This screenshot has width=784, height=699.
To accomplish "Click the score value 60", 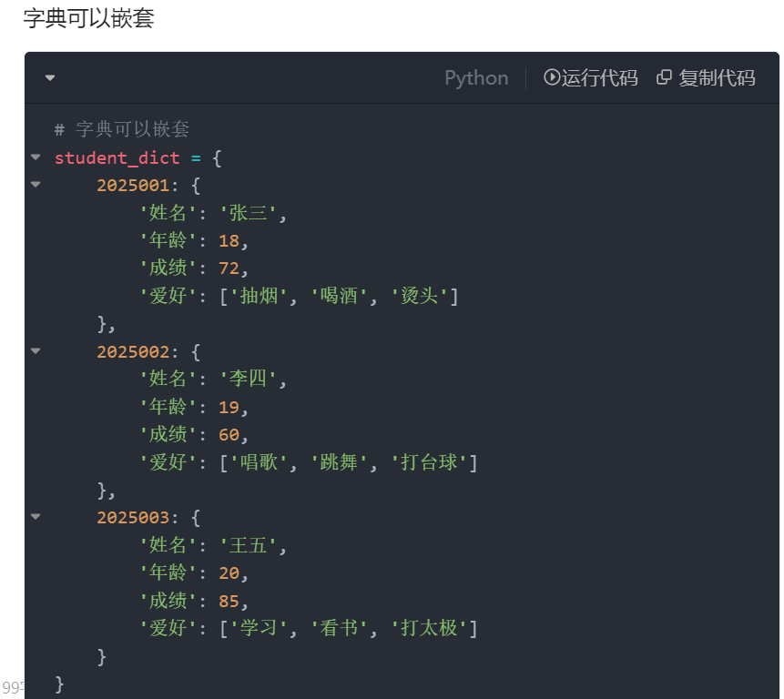I will [229, 435].
